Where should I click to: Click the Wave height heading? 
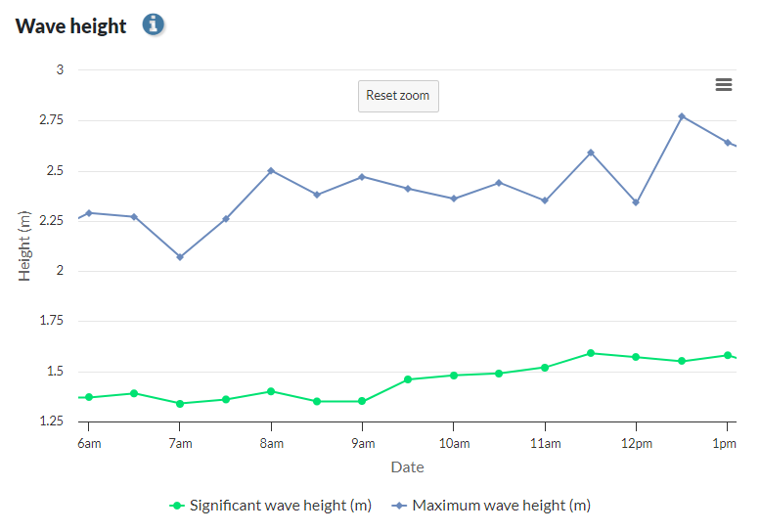(71, 26)
